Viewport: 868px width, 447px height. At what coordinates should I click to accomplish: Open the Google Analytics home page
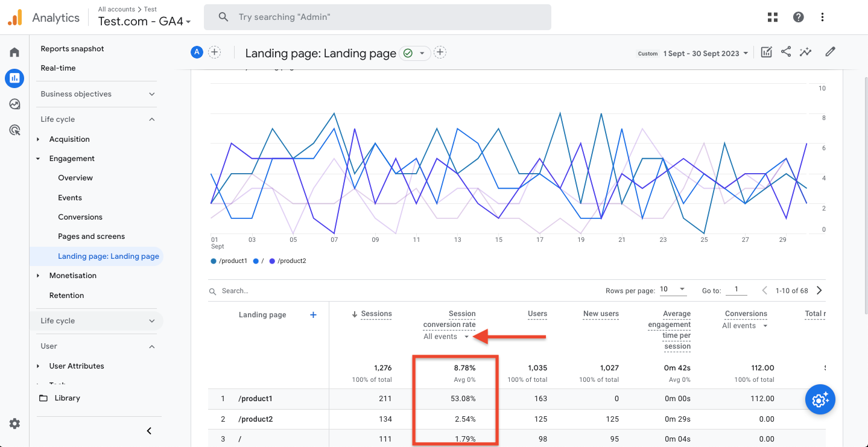tap(14, 52)
